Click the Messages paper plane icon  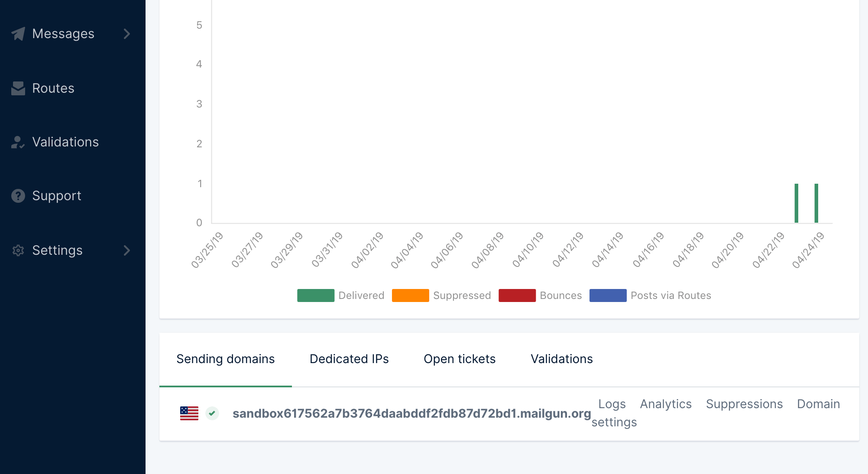point(18,34)
